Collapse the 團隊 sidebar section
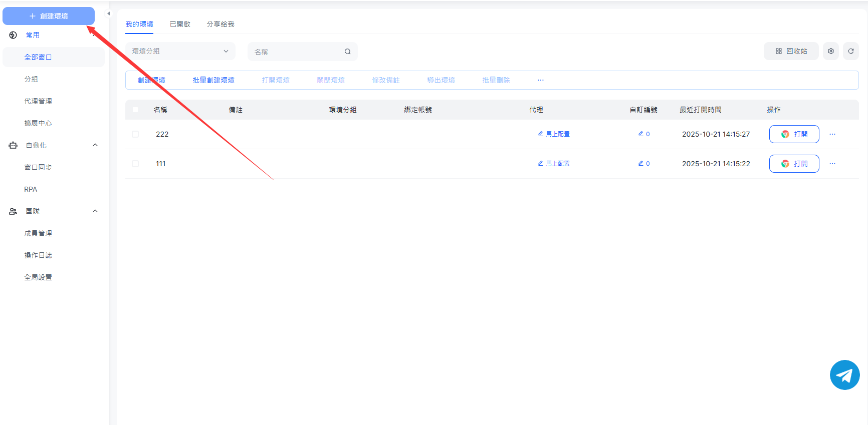Image resolution: width=868 pixels, height=425 pixels. (x=95, y=211)
